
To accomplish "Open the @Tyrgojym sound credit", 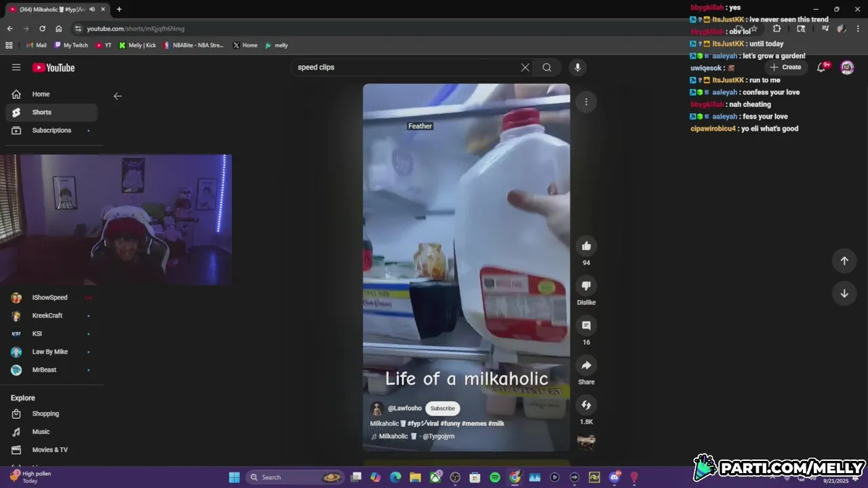I will (439, 436).
